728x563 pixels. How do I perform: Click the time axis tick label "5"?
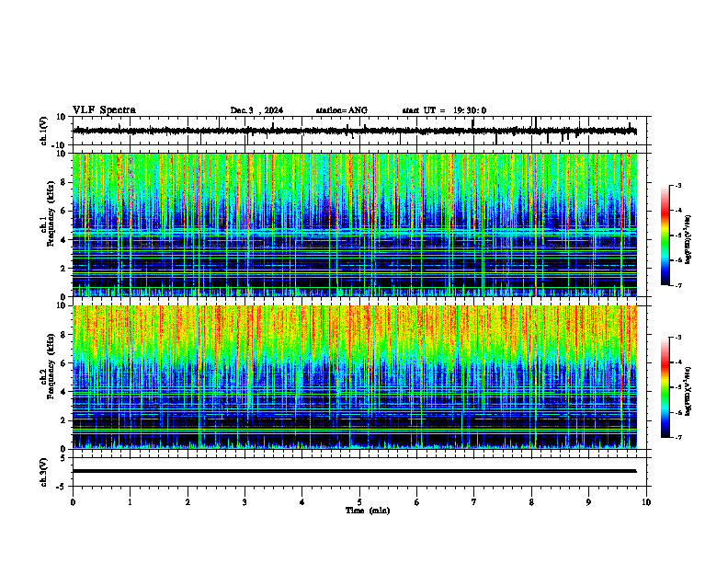(x=359, y=502)
